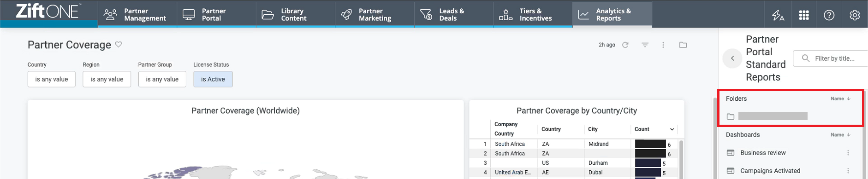This screenshot has height=179, width=868.
Task: Open the Campaigns Activated dashboard
Action: (770, 171)
